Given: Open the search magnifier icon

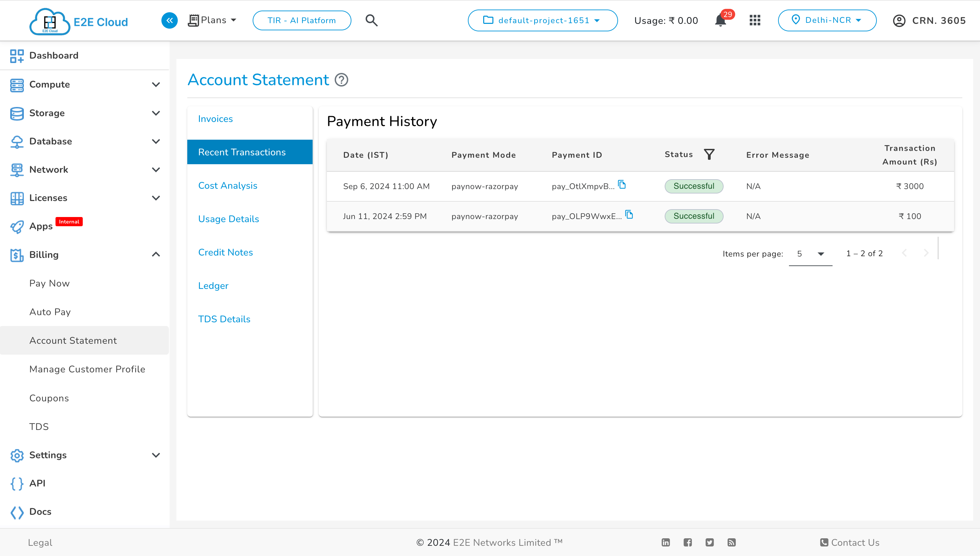Looking at the screenshot, I should (371, 20).
